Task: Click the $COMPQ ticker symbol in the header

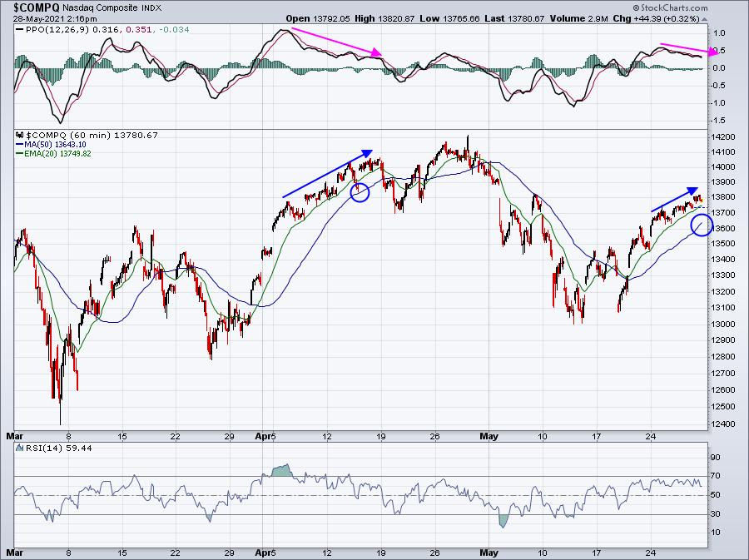Action: (37, 7)
